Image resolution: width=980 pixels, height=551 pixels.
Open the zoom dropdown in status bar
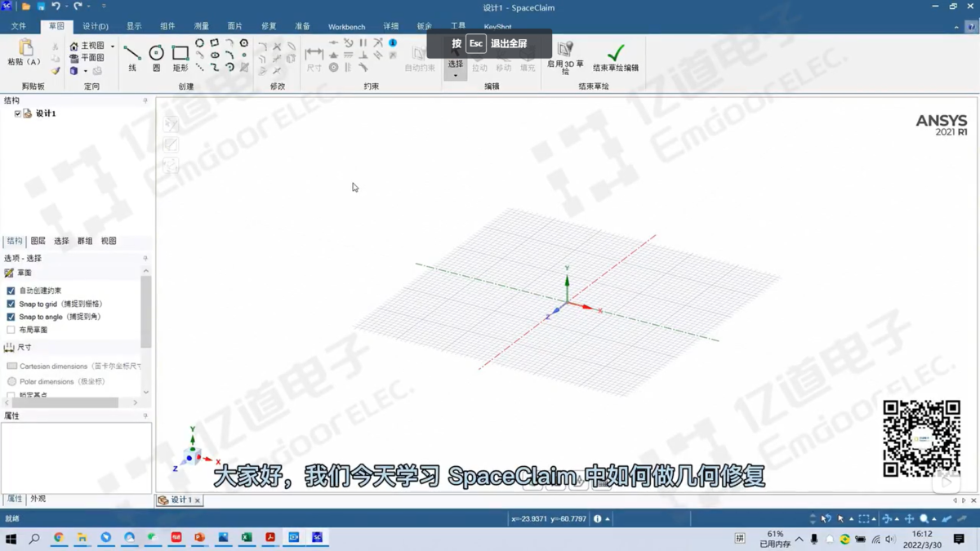934,518
